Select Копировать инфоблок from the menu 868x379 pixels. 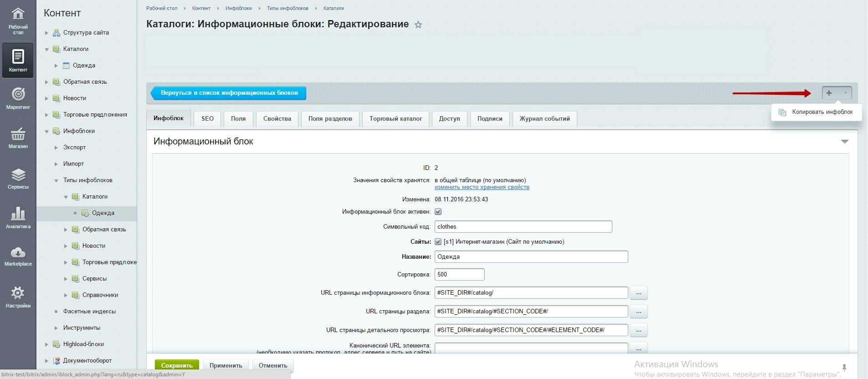(822, 112)
